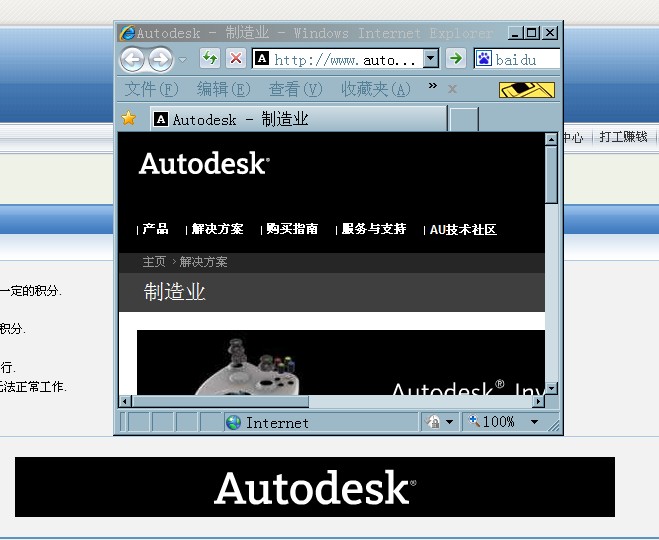This screenshot has width=659, height=540.
Task: Click the horizontal scrollbar thumb
Action: pyautogui.click(x=221, y=401)
